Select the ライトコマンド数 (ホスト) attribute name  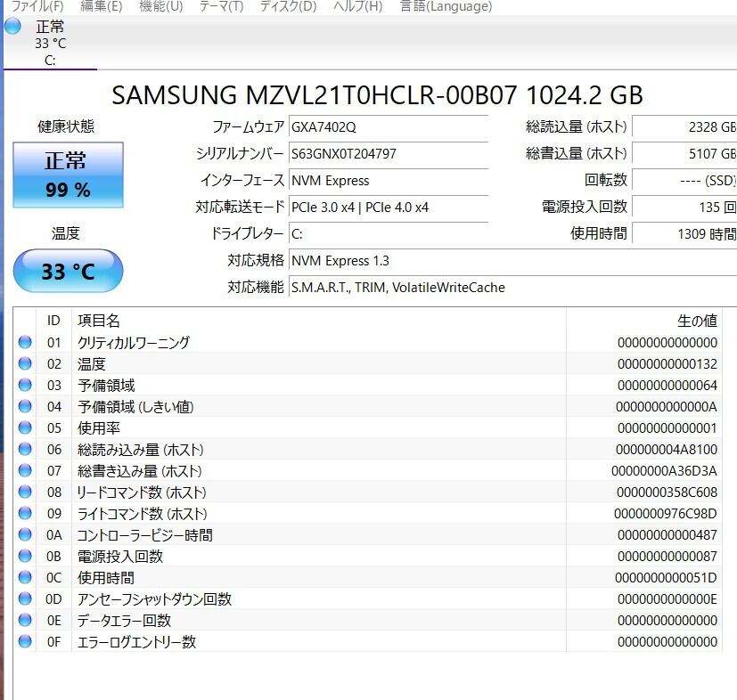point(142,514)
